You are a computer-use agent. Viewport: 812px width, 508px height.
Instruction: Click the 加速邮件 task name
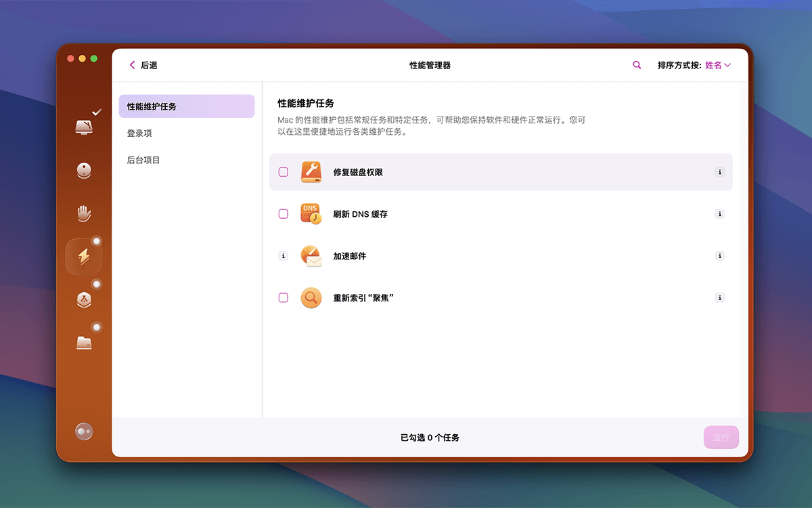pos(350,256)
